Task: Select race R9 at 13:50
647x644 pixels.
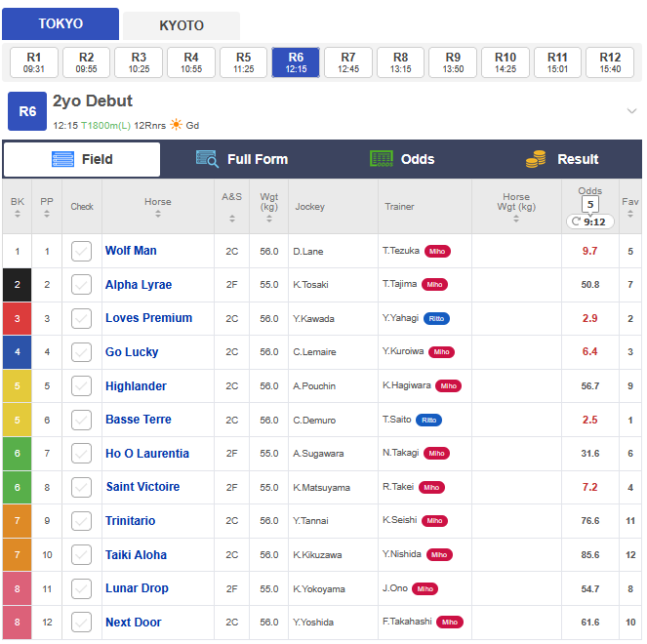Action: coord(453,62)
